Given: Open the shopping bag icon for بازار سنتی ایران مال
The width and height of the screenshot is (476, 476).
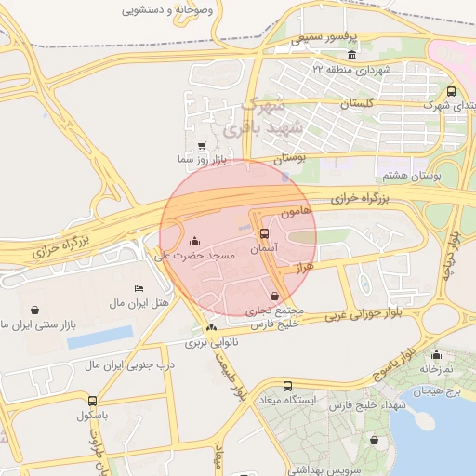Looking at the screenshot, I should [x=35, y=310].
